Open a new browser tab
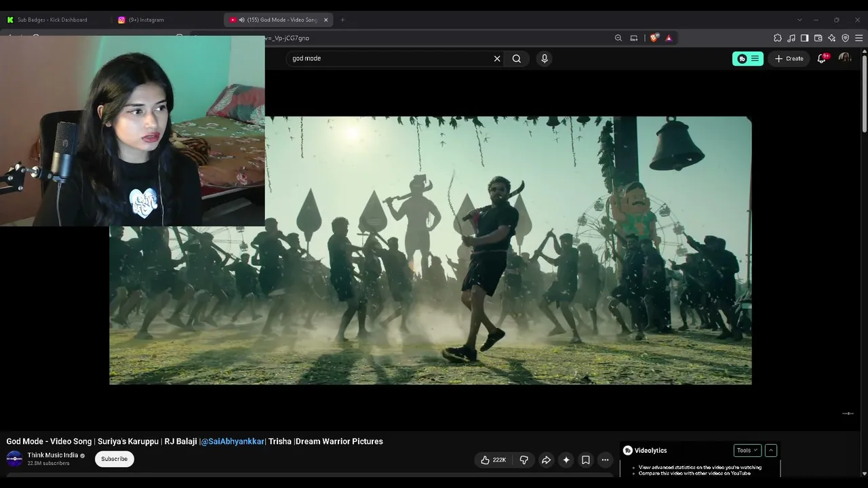Viewport: 868px width, 488px height. (342, 20)
